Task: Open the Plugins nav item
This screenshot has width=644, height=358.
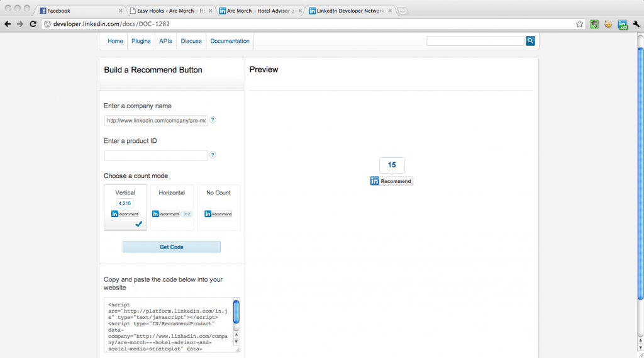Action: (141, 41)
